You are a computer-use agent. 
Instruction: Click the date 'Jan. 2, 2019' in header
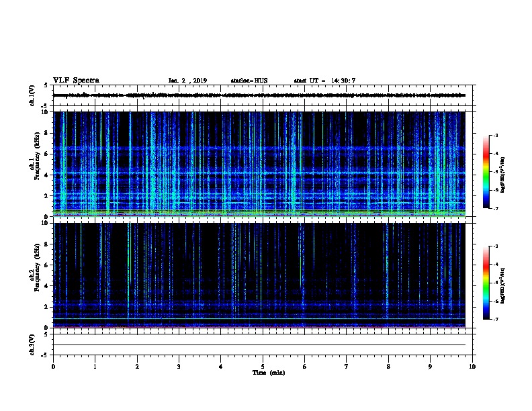point(187,81)
